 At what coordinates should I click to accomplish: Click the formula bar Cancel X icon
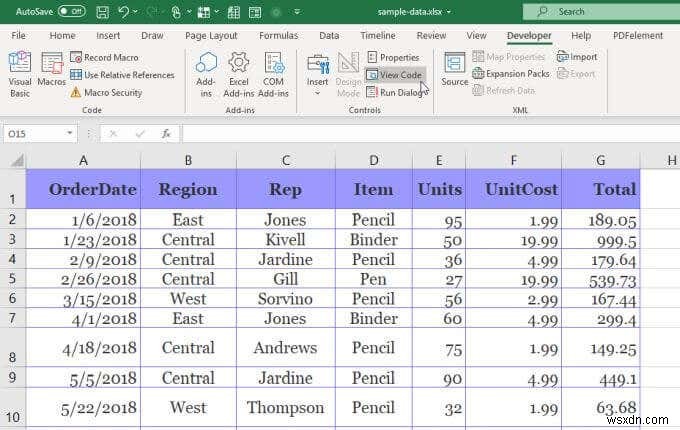114,134
